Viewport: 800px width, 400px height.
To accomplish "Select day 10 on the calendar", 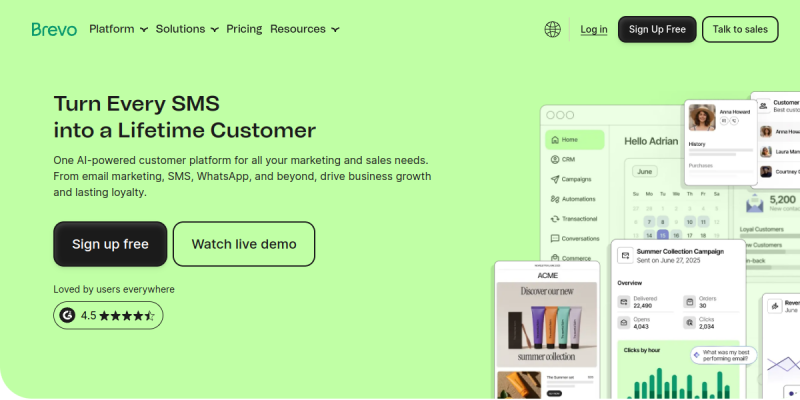I will [x=690, y=222].
